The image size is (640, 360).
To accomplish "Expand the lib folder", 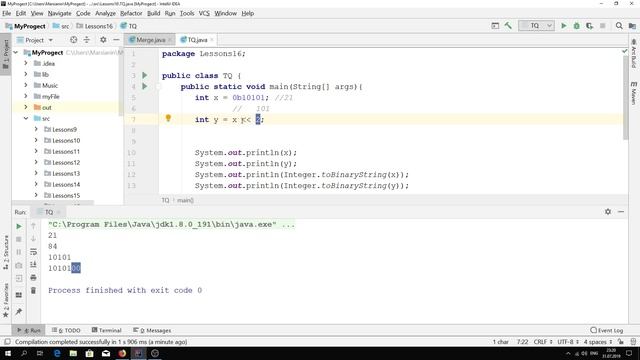I will tap(26, 74).
